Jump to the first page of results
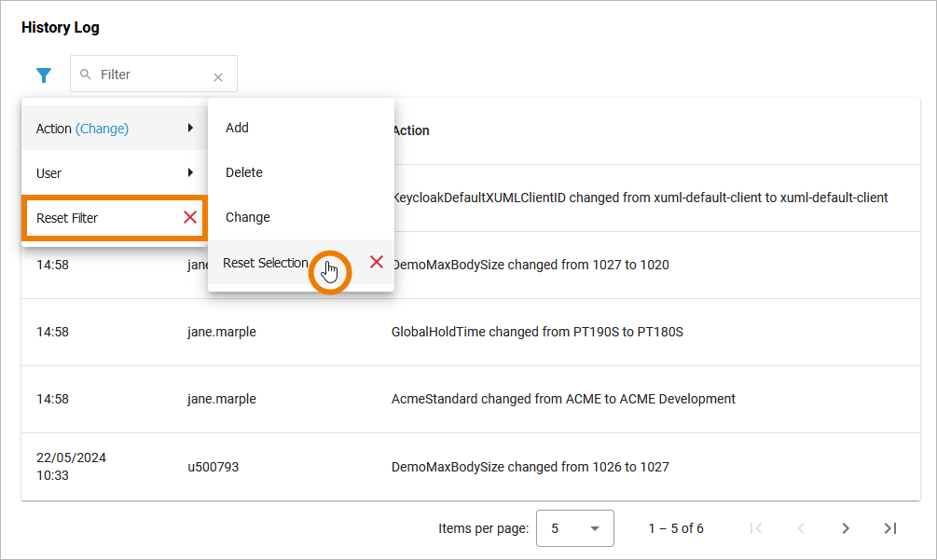The image size is (937, 560). (x=756, y=528)
